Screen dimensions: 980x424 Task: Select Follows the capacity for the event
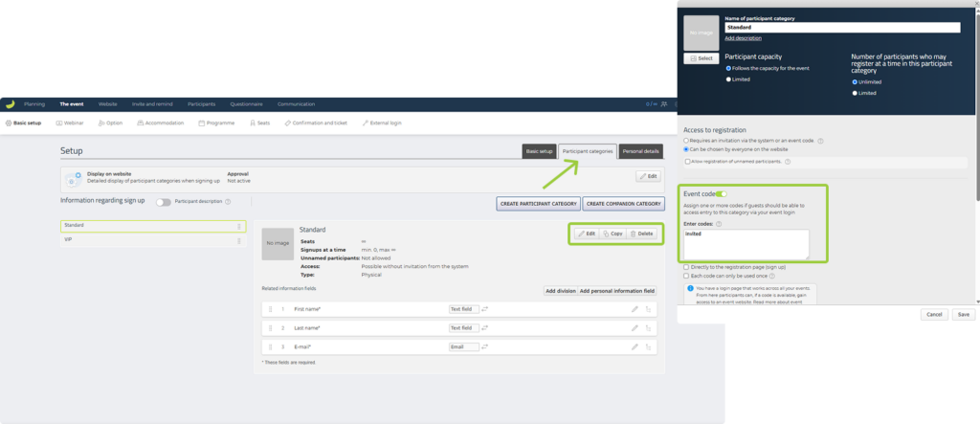click(x=728, y=68)
